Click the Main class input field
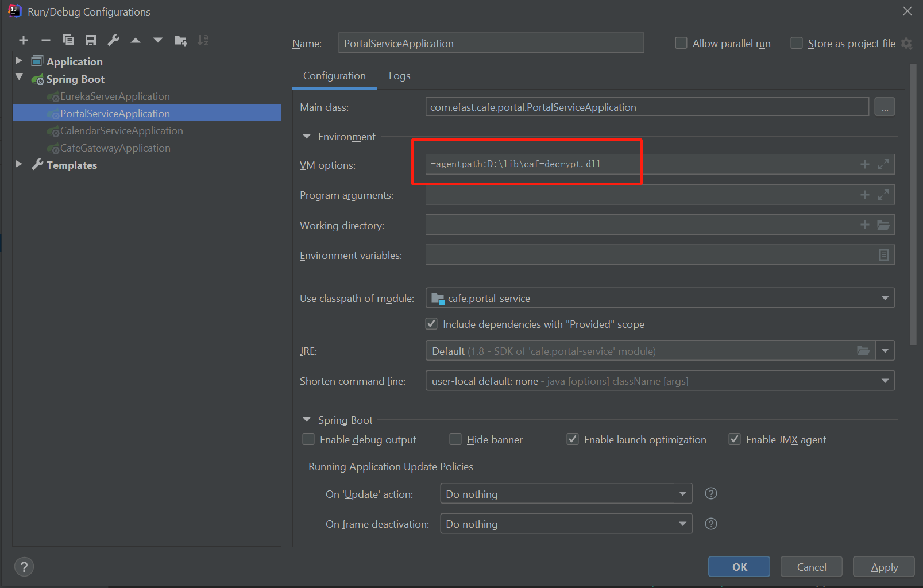Image resolution: width=923 pixels, height=588 pixels. coord(647,107)
